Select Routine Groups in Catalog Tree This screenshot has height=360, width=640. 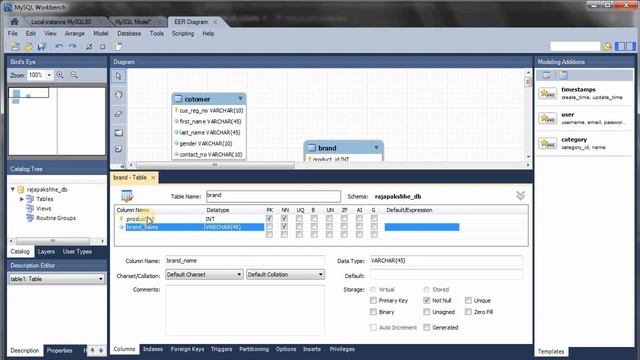(x=56, y=218)
